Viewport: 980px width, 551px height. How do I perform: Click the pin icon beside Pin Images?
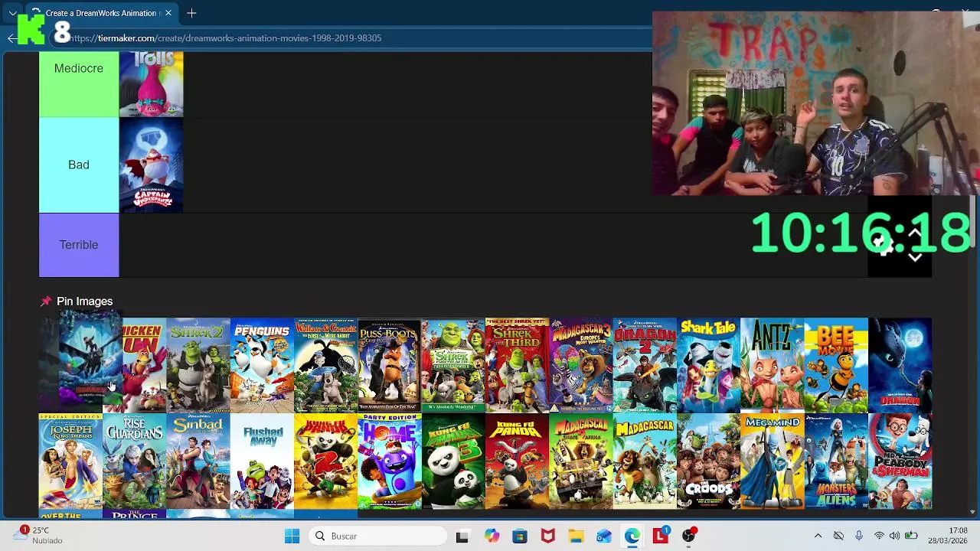(46, 302)
